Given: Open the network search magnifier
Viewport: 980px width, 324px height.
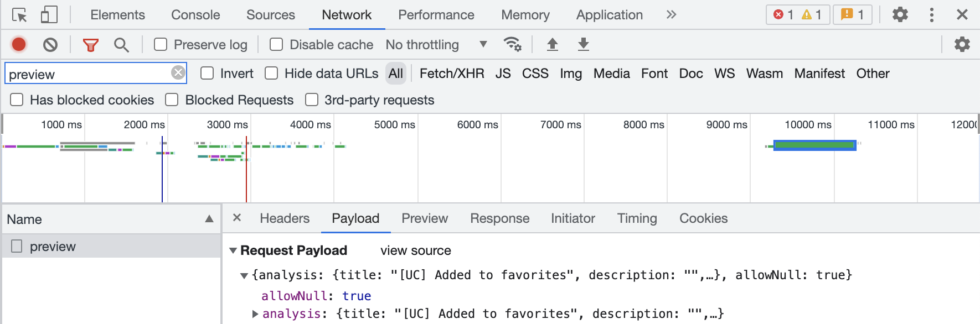Looking at the screenshot, I should pyautogui.click(x=121, y=45).
